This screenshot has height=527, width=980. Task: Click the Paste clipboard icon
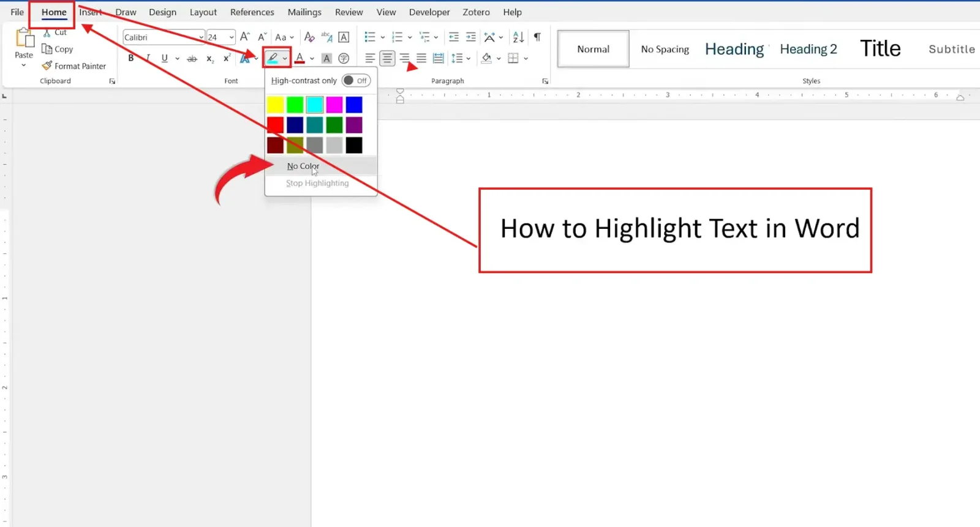pos(24,38)
